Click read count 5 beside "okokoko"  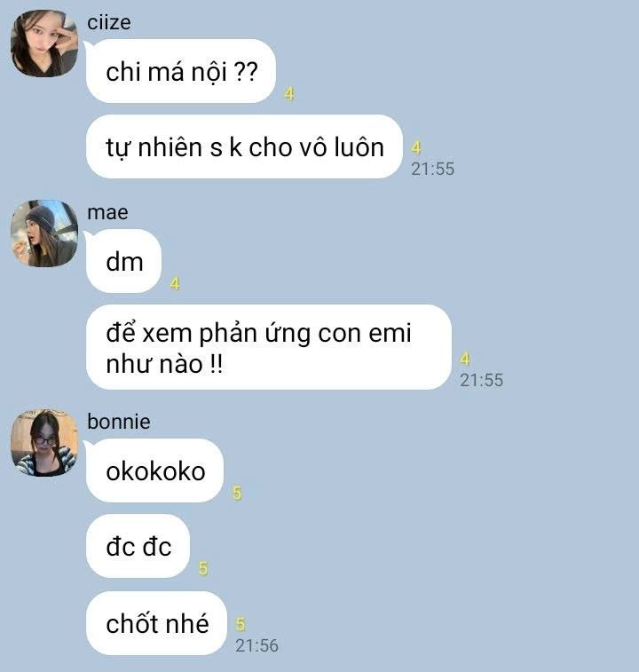pos(237,493)
